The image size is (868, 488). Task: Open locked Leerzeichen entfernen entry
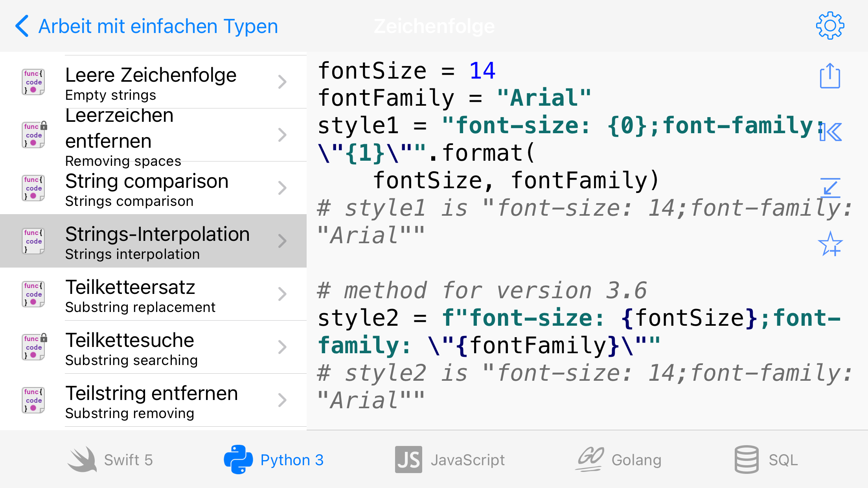tap(157, 135)
